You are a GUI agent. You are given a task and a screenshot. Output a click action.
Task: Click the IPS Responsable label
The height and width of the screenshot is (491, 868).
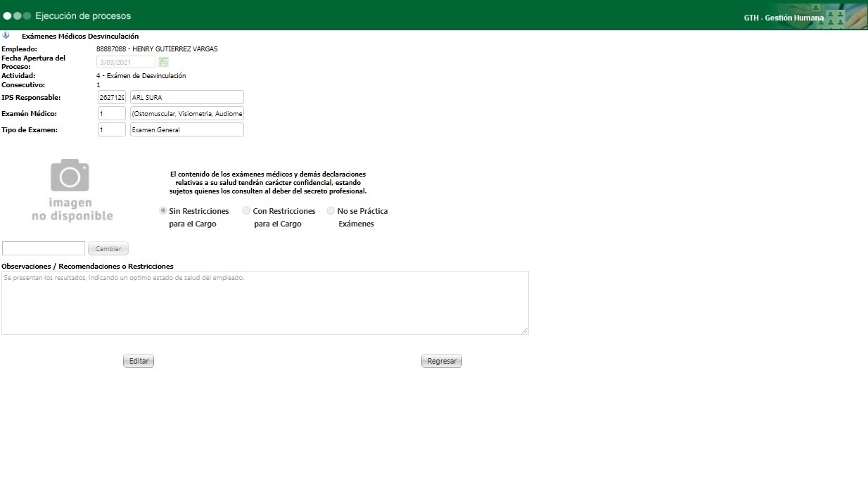pos(31,97)
